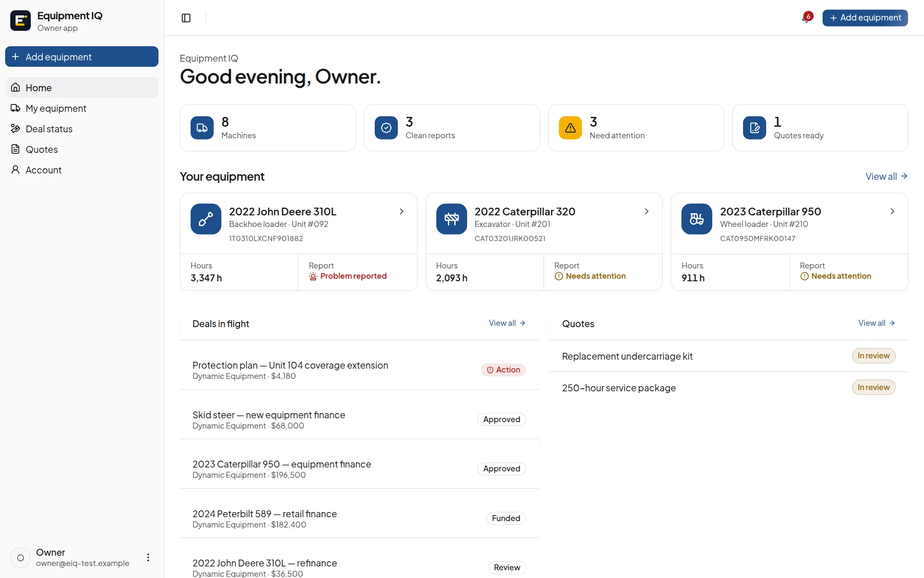Click the Machines truck icon
The height and width of the screenshot is (578, 924).
pos(202,128)
